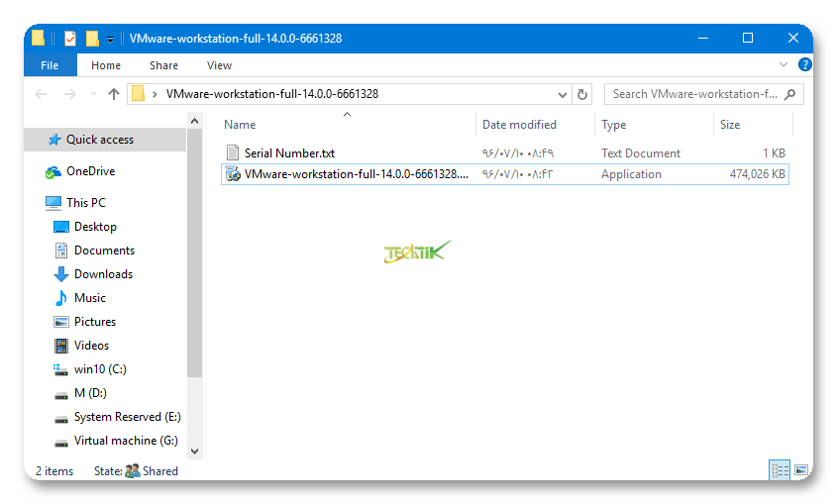Viewport: 837px width, 504px height.
Task: Click the search magnifier icon
Action: pyautogui.click(x=790, y=94)
